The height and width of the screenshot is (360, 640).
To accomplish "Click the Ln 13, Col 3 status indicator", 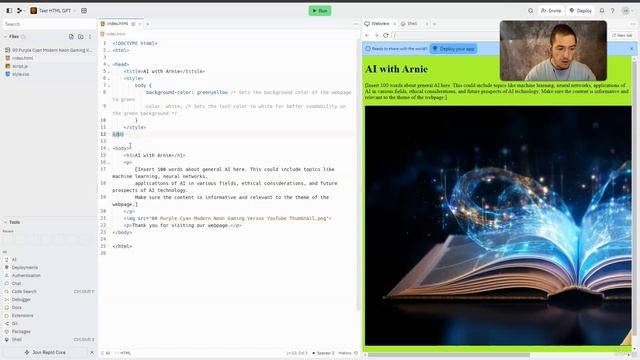I will point(297,353).
